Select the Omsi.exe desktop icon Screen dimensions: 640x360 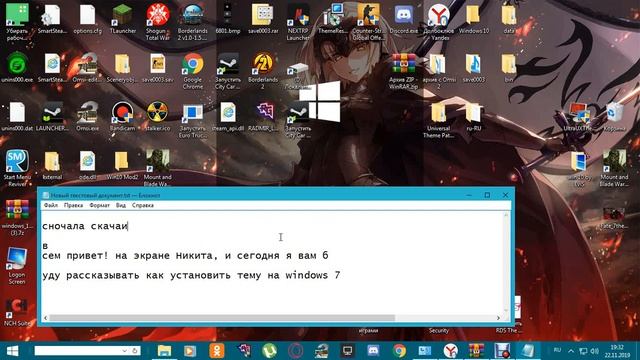click(x=87, y=116)
